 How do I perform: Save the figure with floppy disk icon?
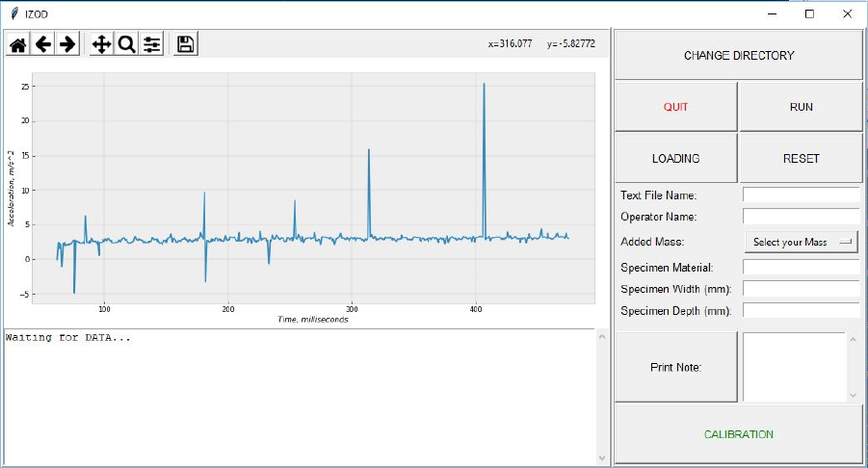186,44
